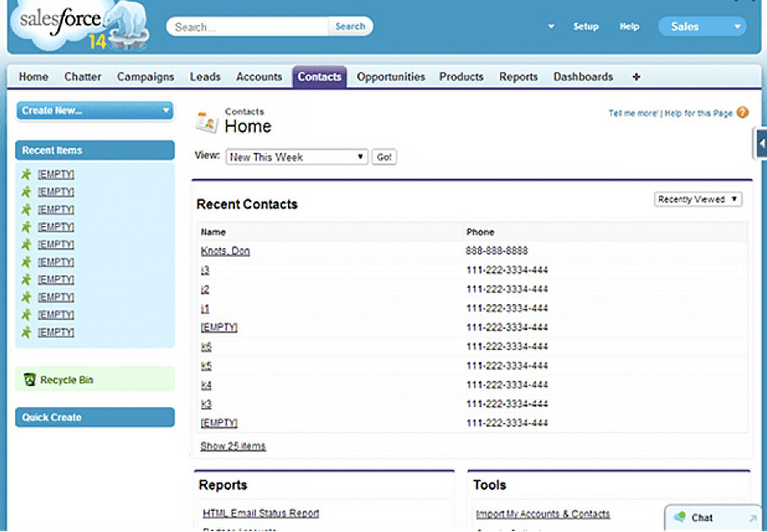The height and width of the screenshot is (532, 767).
Task: Open the contact named i1
Action: [x=205, y=308]
